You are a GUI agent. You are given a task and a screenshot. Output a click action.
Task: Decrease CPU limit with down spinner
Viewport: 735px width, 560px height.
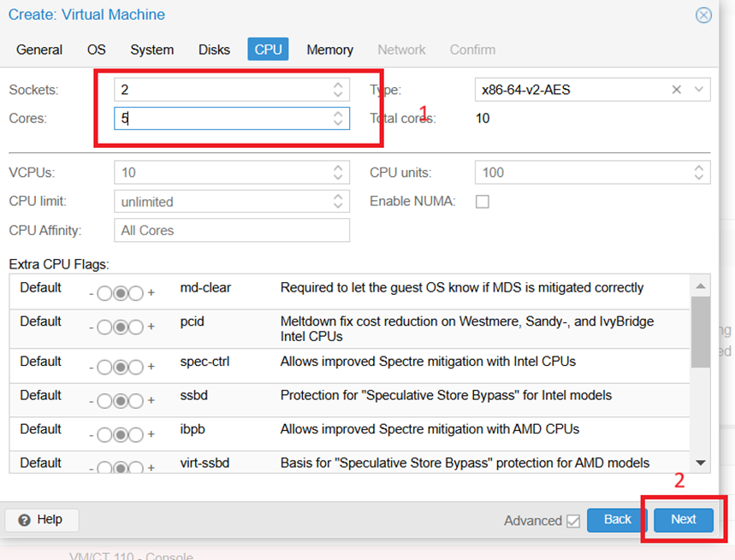coord(338,205)
